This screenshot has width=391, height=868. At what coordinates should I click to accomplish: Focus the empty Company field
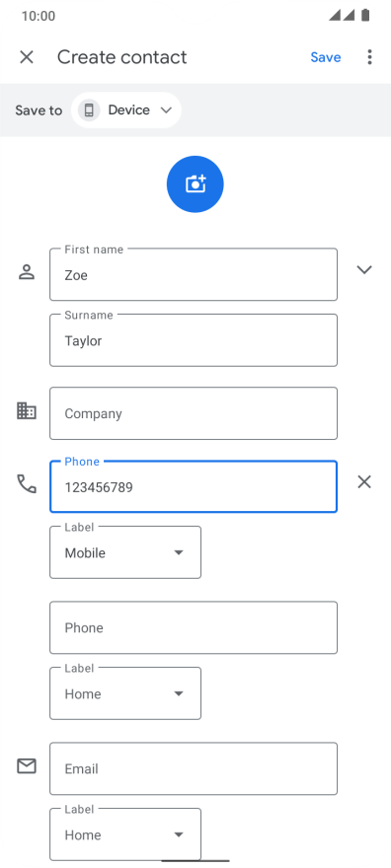coord(194,413)
